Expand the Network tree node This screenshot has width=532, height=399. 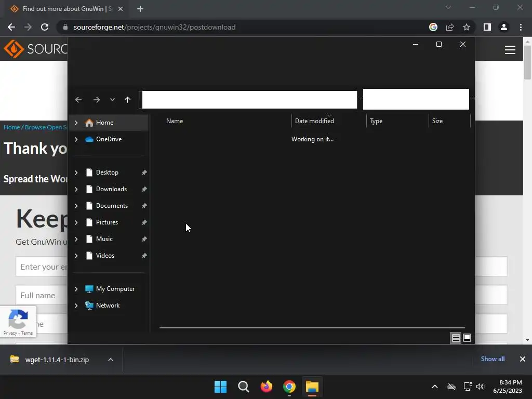coord(76,305)
